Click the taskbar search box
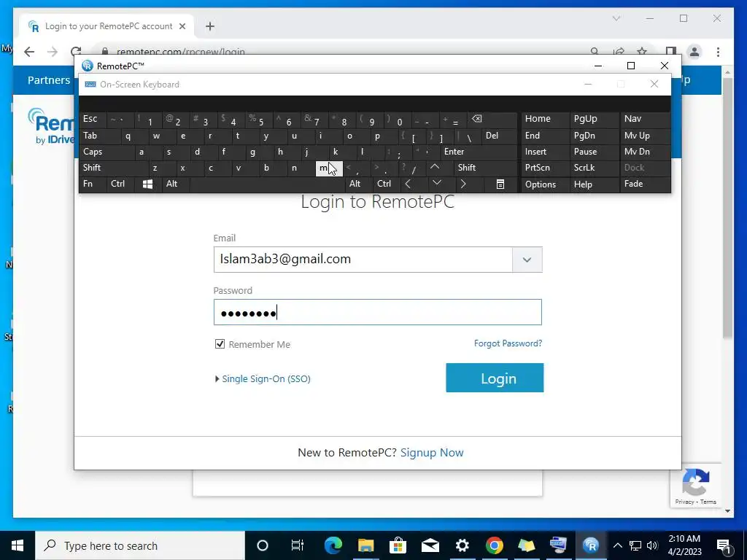The width and height of the screenshot is (747, 560). click(x=140, y=545)
